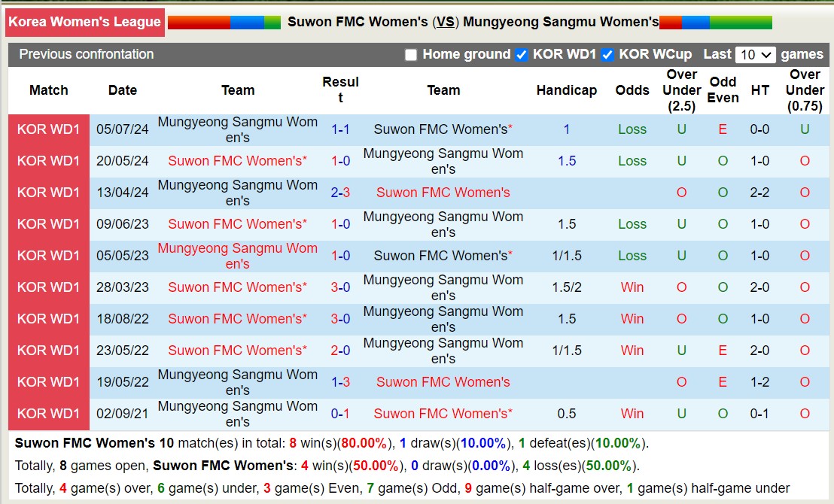Click the "1-1" result link for the 05/07/24 match

coord(341,129)
